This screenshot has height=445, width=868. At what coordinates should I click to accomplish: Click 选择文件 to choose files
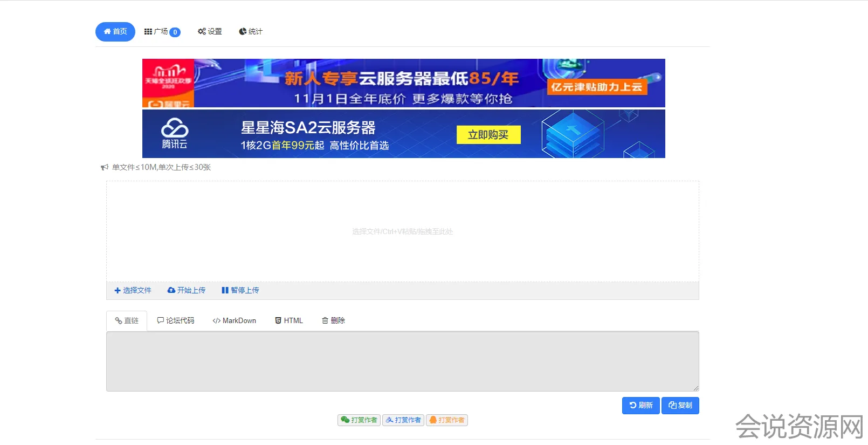[x=133, y=290]
